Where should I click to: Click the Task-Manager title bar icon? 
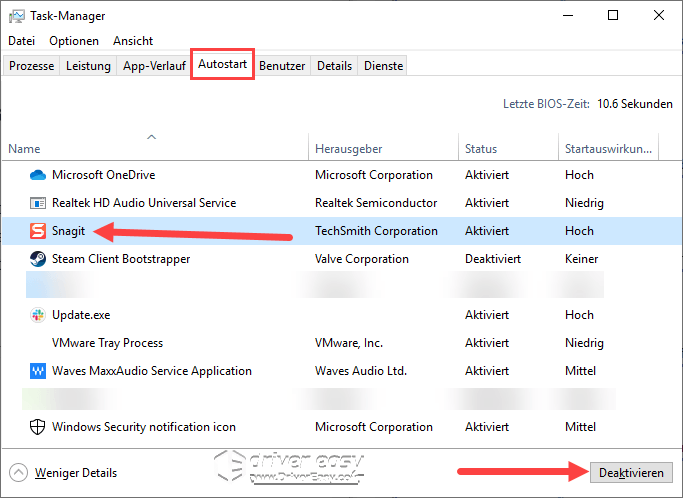coord(17,16)
